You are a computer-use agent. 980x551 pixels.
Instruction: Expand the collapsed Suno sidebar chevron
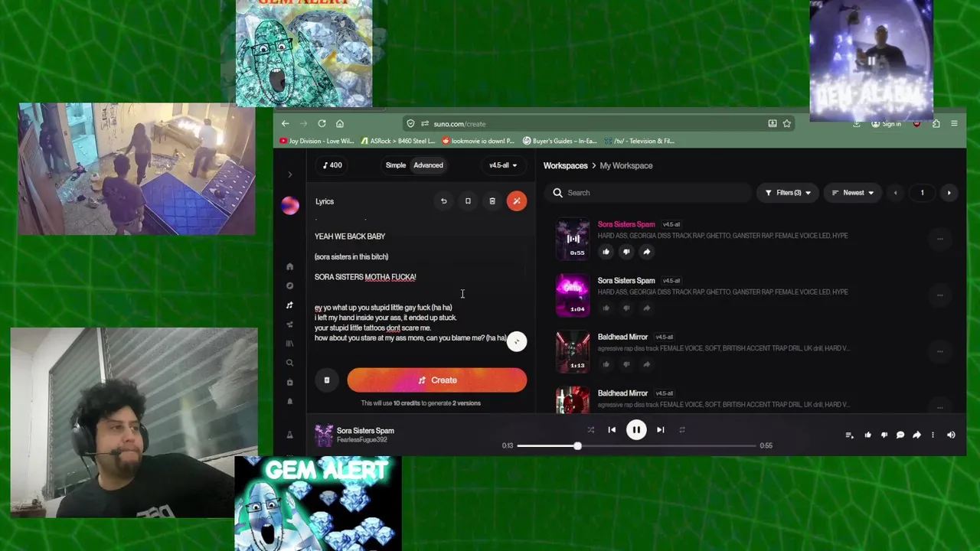289,174
